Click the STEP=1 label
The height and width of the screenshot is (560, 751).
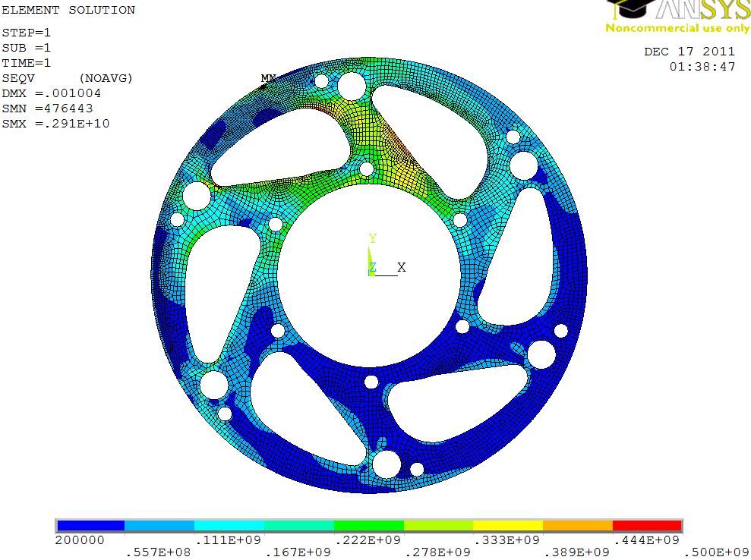27,33
